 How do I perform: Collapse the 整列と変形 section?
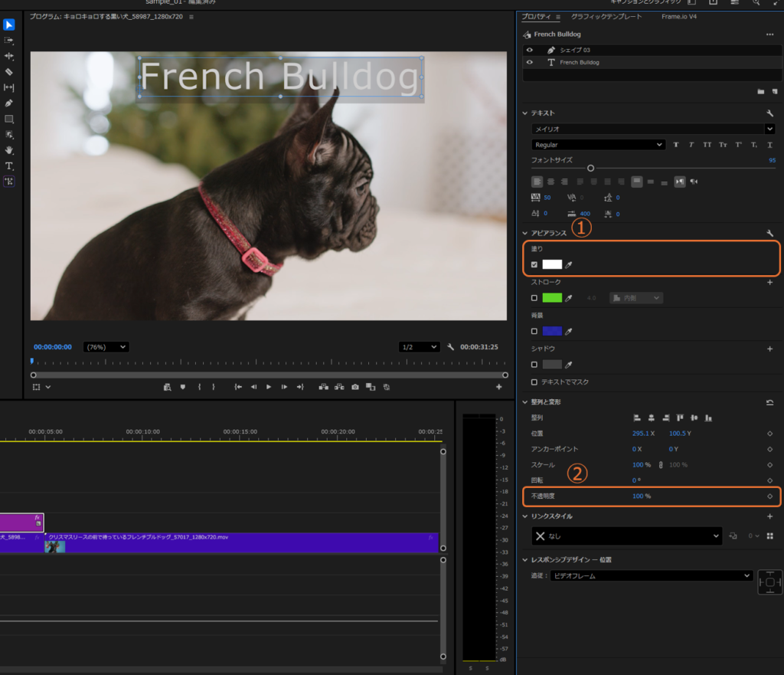525,401
